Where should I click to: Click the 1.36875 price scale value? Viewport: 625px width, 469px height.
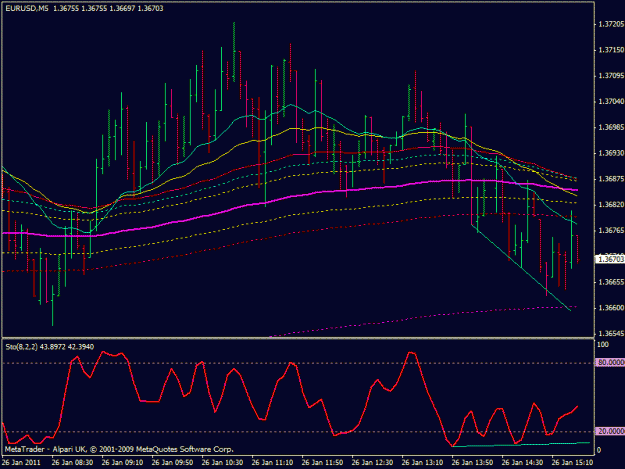[611, 179]
